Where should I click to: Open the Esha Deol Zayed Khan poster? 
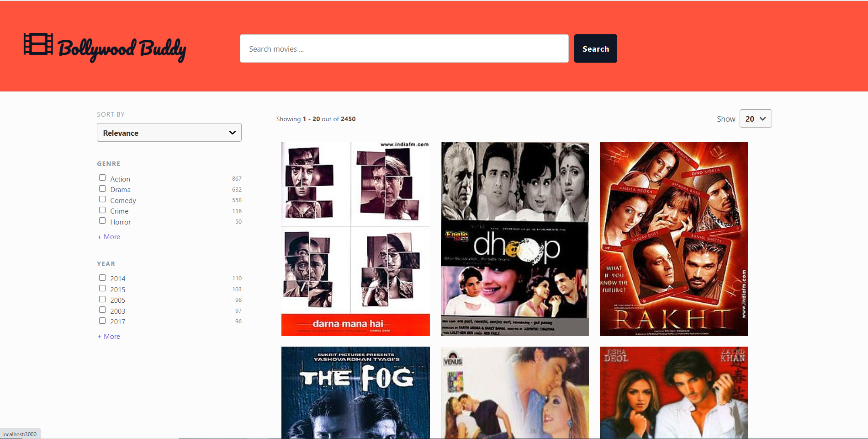point(674,392)
